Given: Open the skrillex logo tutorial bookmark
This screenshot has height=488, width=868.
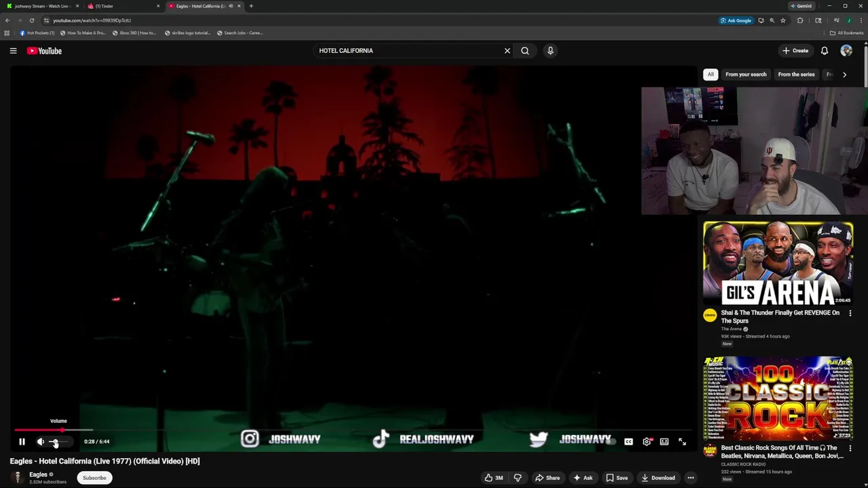Looking at the screenshot, I should [x=188, y=33].
